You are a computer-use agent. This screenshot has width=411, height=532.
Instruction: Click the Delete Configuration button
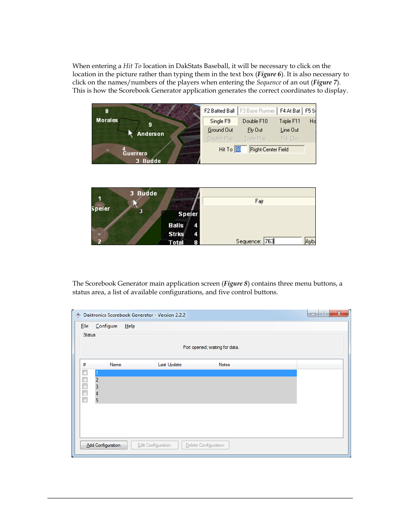click(205, 445)
